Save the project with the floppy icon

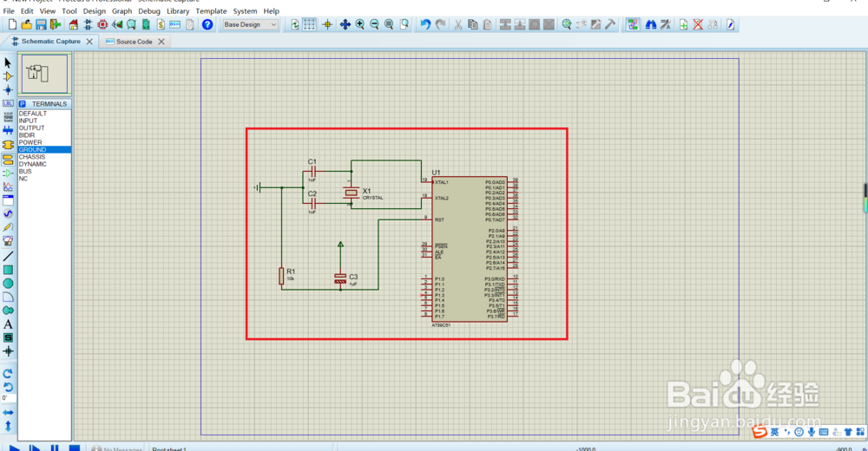(x=41, y=24)
